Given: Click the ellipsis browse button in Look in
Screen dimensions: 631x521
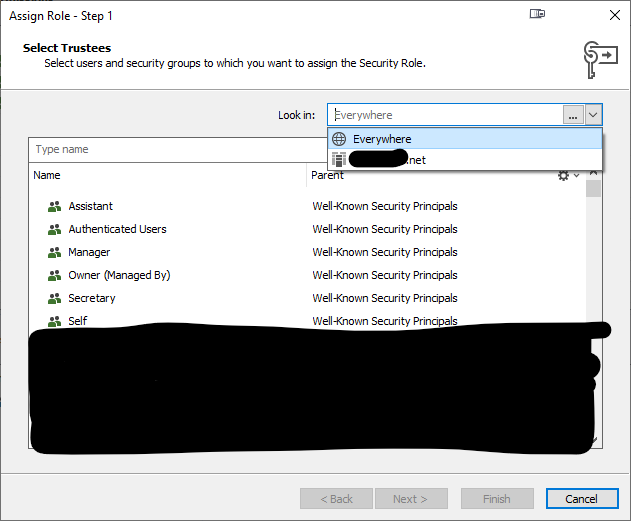Looking at the screenshot, I should tap(573, 116).
